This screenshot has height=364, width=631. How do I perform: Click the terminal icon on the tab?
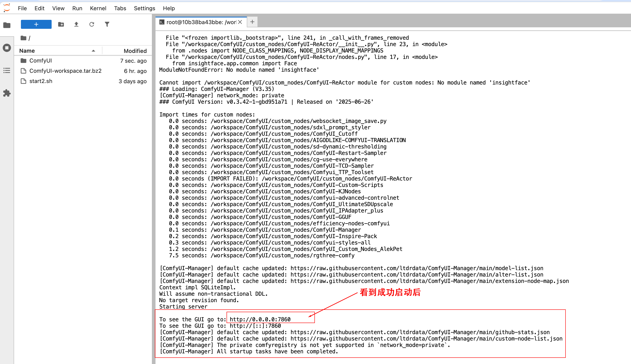(162, 22)
